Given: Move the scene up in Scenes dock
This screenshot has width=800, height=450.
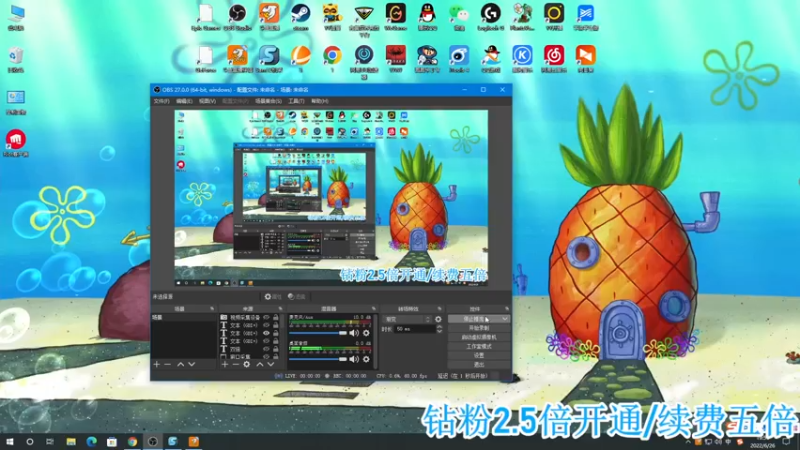Looking at the screenshot, I should pyautogui.click(x=181, y=364).
